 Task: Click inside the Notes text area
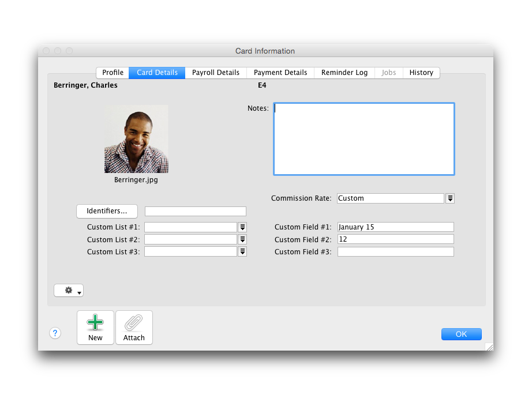coord(364,139)
